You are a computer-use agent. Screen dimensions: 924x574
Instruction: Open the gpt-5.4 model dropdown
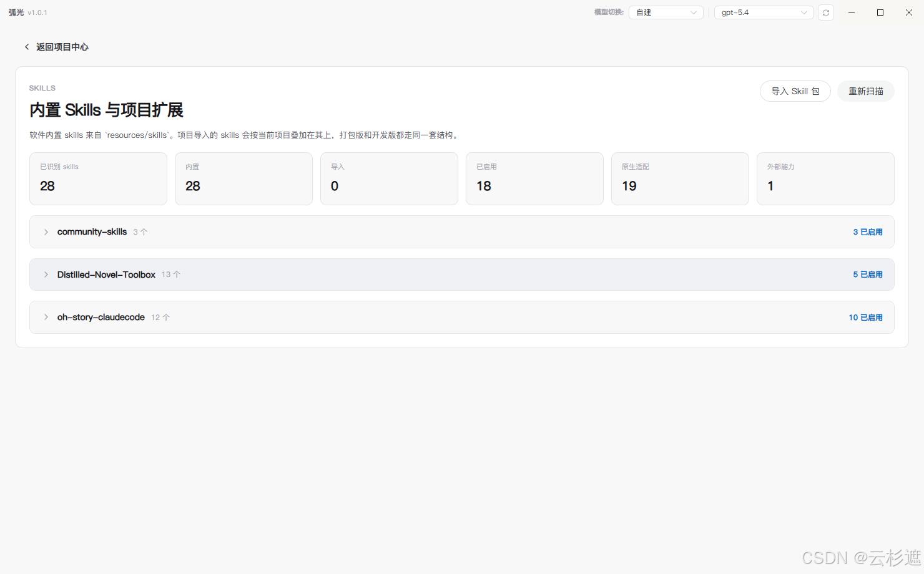click(x=764, y=12)
